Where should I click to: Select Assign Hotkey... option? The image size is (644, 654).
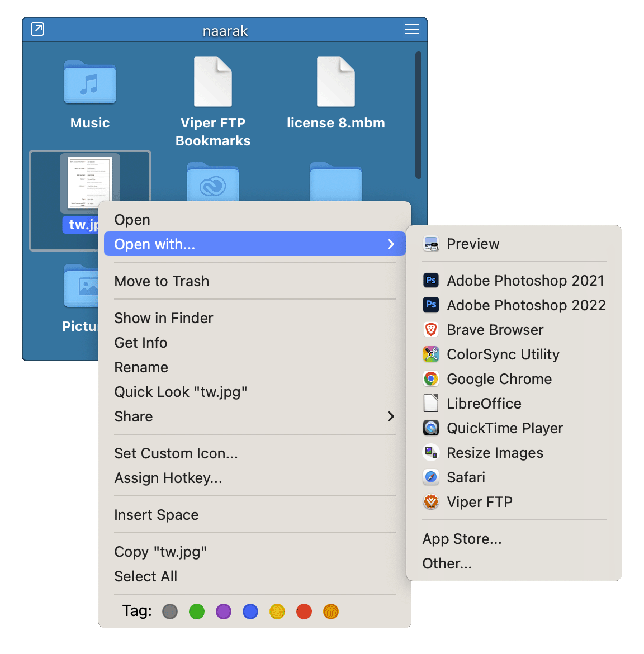(255, 477)
